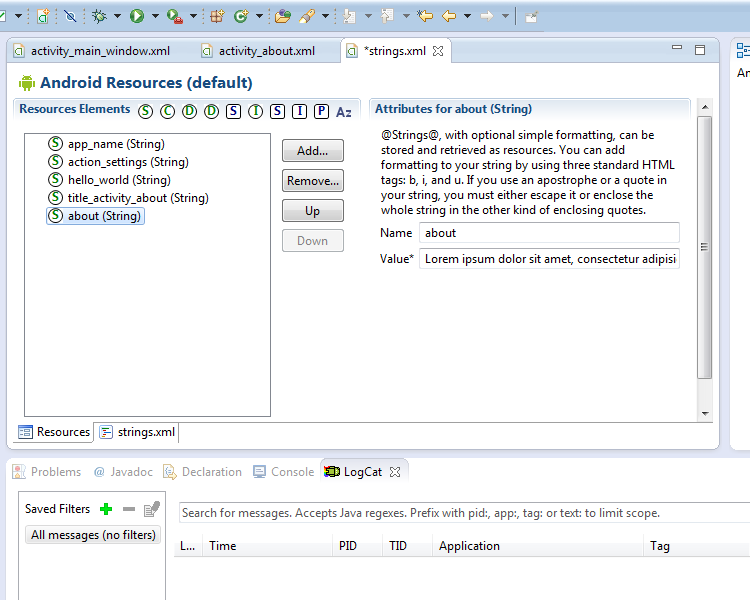Image resolution: width=750 pixels, height=600 pixels.
Task: Click the Next Annotation toolbar icon
Action: click(350, 16)
